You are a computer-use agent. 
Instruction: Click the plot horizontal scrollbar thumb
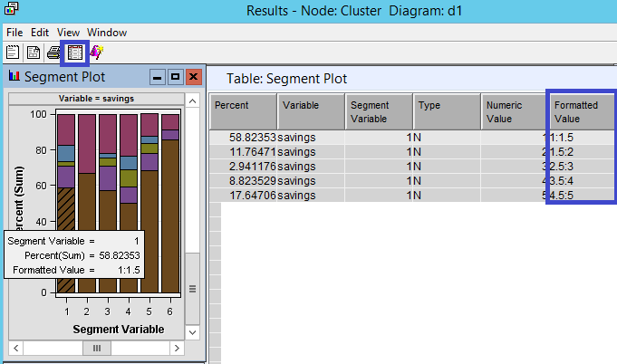(97, 348)
